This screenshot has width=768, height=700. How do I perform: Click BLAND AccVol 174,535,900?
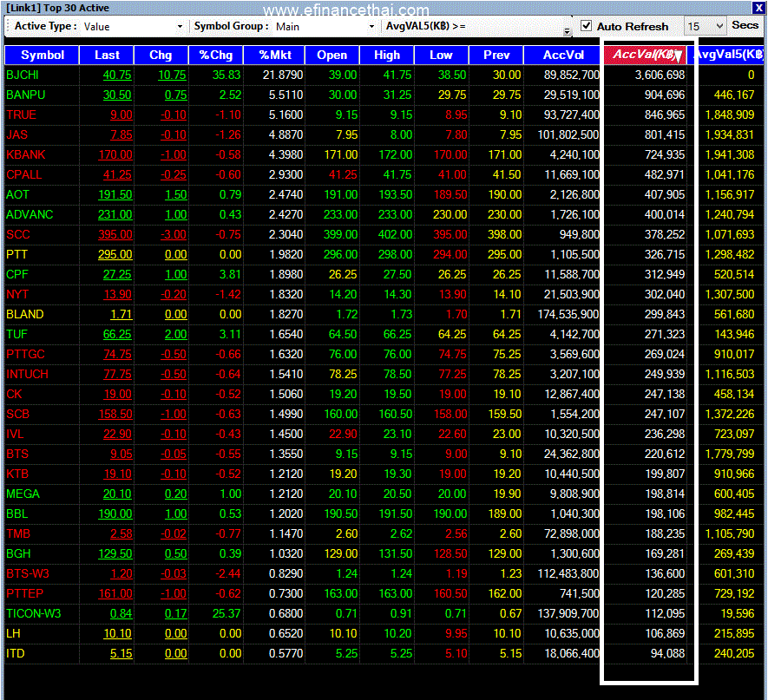pos(568,314)
